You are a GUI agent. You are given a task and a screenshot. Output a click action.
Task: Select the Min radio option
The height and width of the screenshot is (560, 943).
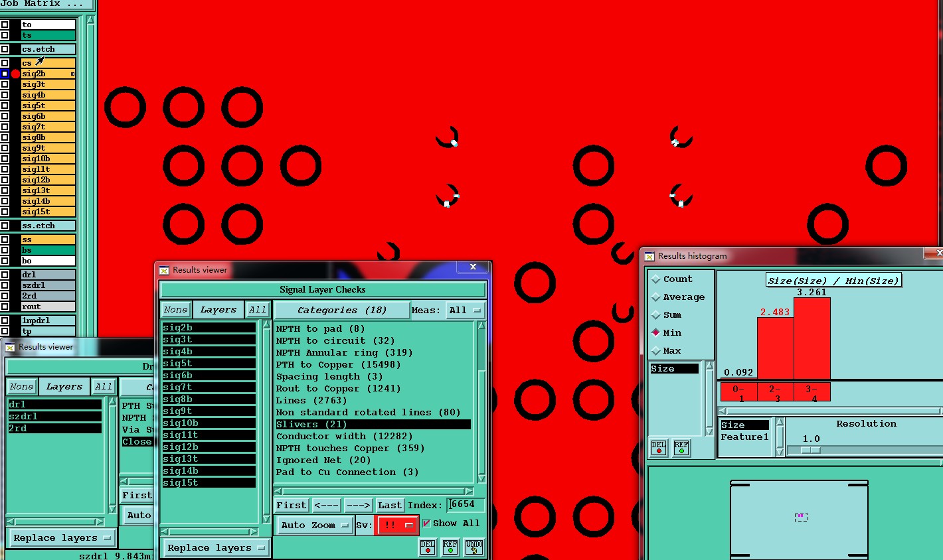click(656, 333)
